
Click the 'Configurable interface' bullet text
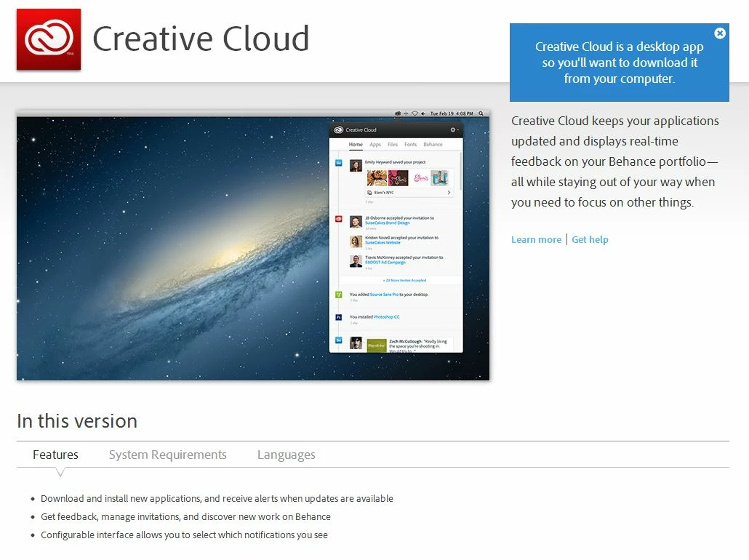(x=185, y=535)
